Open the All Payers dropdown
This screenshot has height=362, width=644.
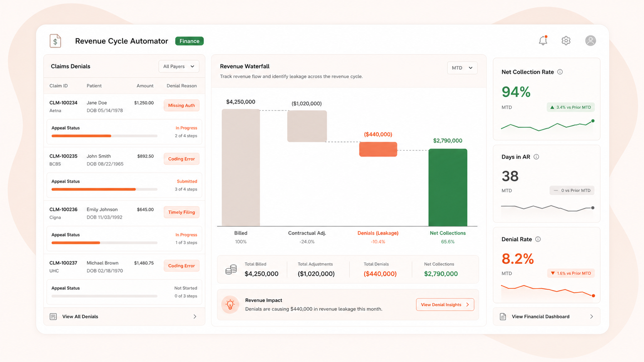click(x=179, y=67)
